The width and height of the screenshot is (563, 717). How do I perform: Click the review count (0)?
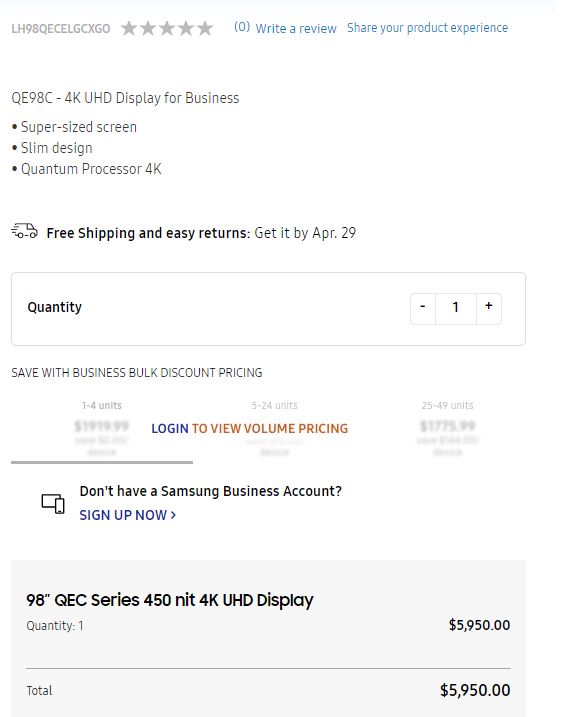coord(242,27)
